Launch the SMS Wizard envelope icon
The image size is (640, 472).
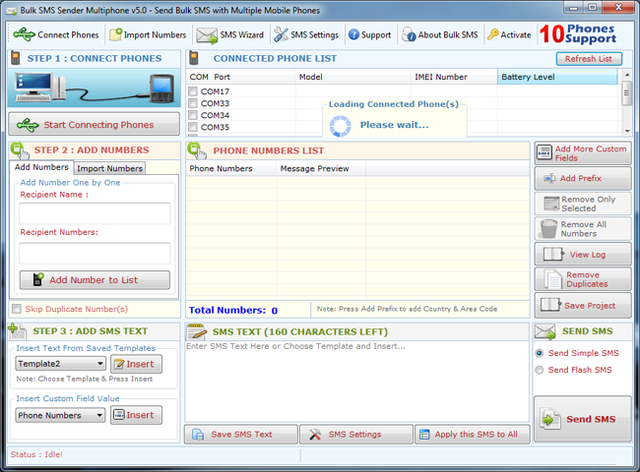point(207,35)
